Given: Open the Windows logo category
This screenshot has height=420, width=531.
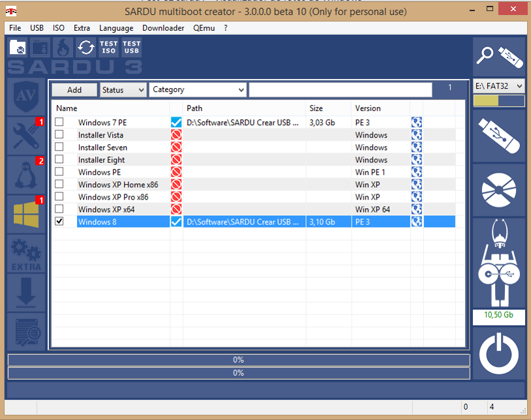Looking at the screenshot, I should click(26, 214).
